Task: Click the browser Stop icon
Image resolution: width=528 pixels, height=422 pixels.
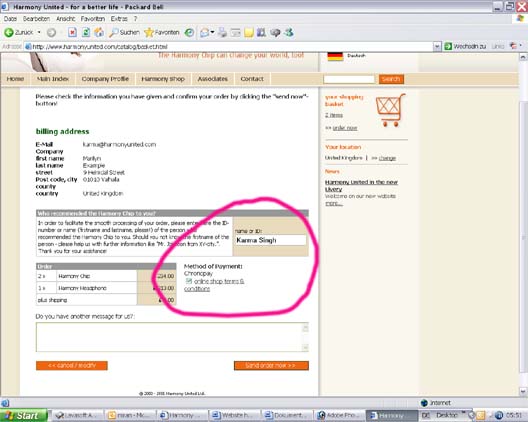Action: [x=72, y=32]
